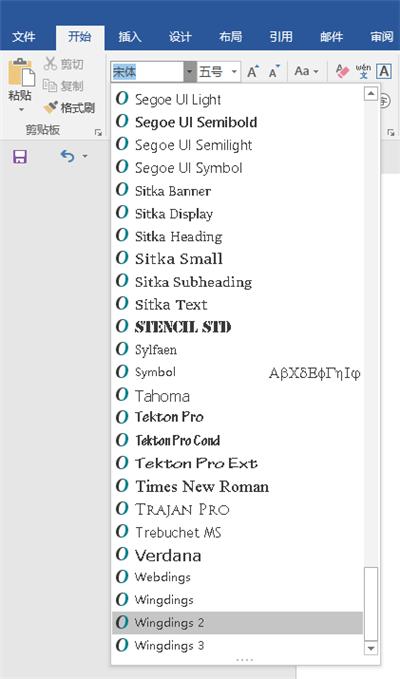Image resolution: width=400 pixels, height=679 pixels.
Task: Click the Copy icon
Action: [50, 86]
